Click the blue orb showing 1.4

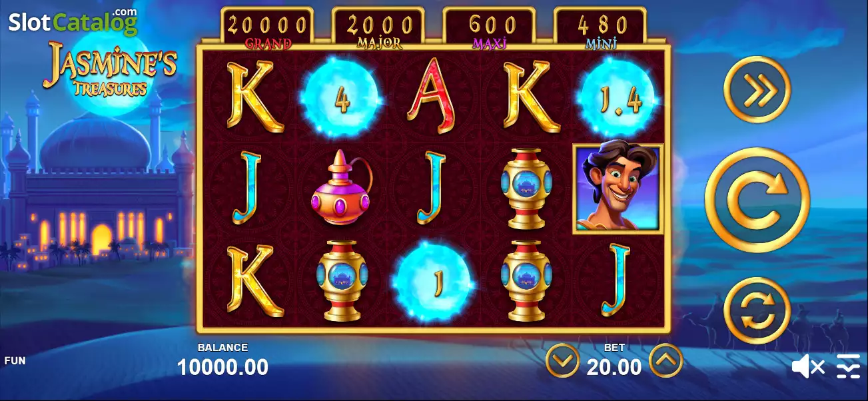[619, 97]
